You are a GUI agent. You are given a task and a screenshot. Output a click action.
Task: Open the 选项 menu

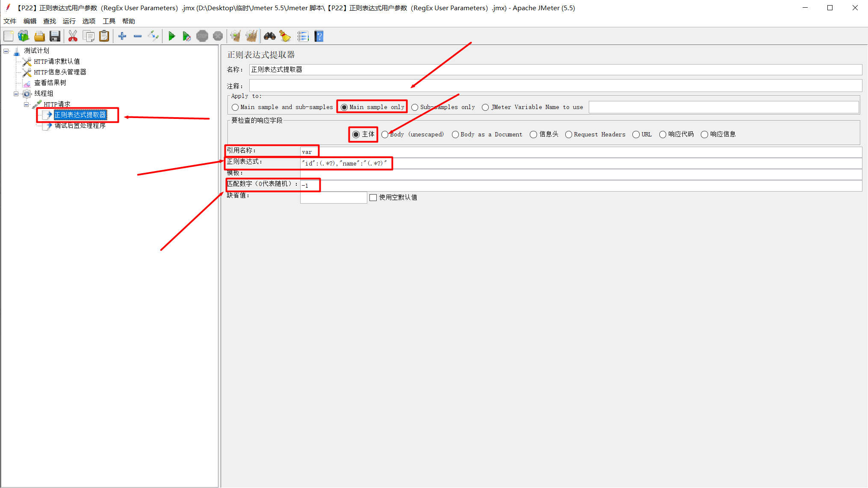point(89,21)
